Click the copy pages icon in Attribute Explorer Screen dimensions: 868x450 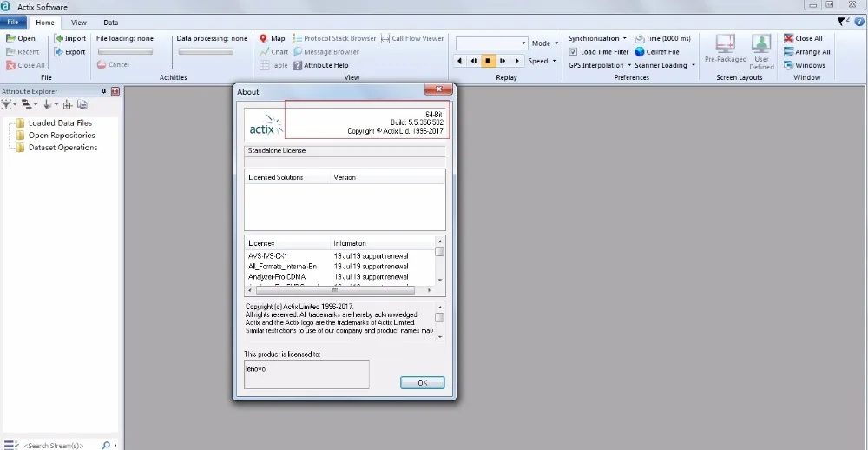click(x=82, y=104)
